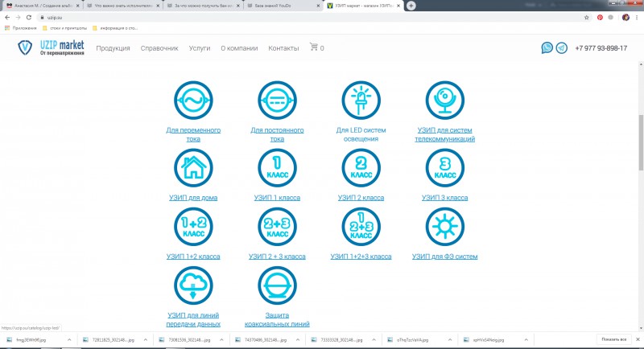Expand options for fmg3EWk90.jpg download
Image resolution: width=644 pixels, height=349 pixels.
point(69,340)
